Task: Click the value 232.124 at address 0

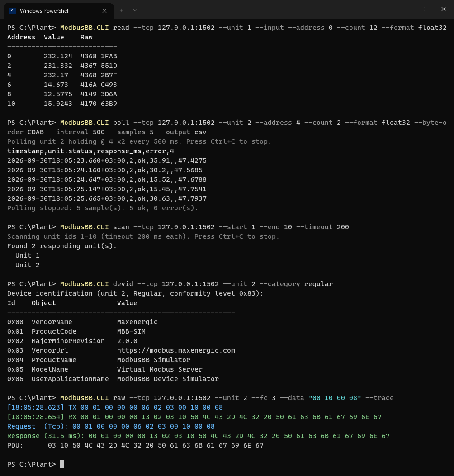Action: (x=58, y=56)
